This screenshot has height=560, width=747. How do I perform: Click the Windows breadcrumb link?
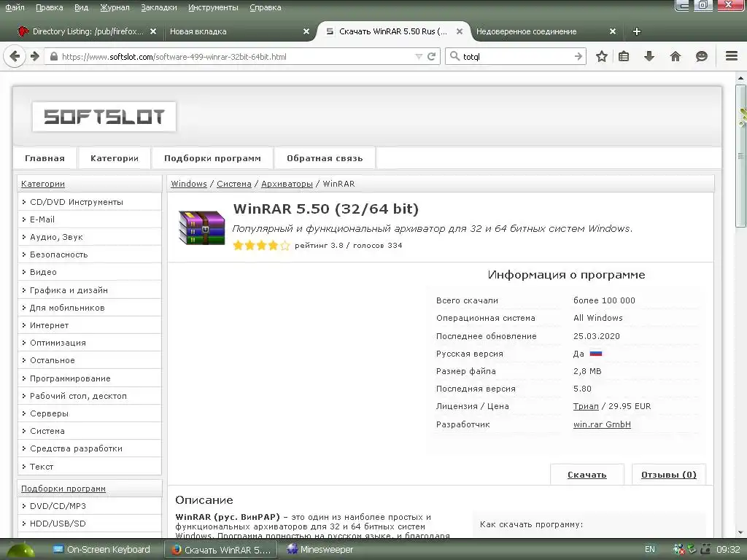(189, 184)
